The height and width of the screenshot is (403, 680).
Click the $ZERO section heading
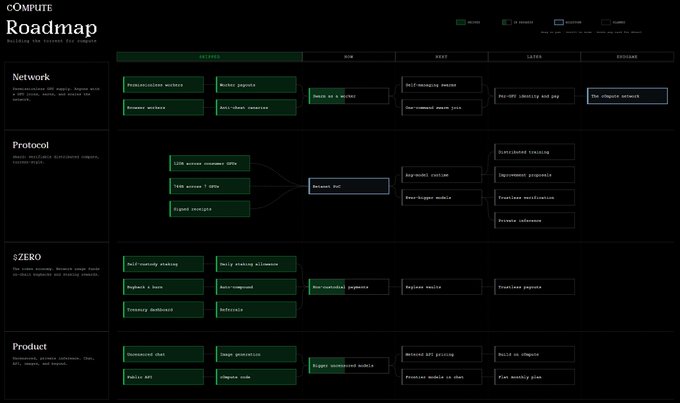(27, 257)
